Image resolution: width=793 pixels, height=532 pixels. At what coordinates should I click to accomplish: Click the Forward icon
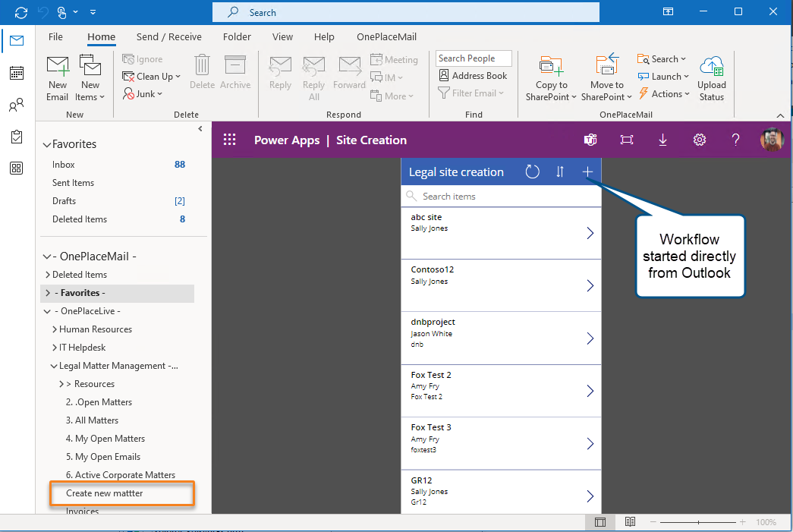point(350,66)
